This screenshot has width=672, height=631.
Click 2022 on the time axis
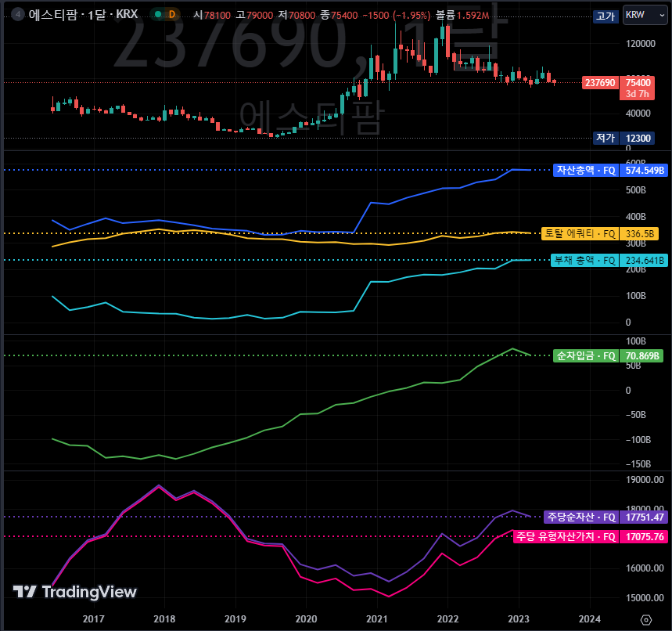(x=447, y=619)
